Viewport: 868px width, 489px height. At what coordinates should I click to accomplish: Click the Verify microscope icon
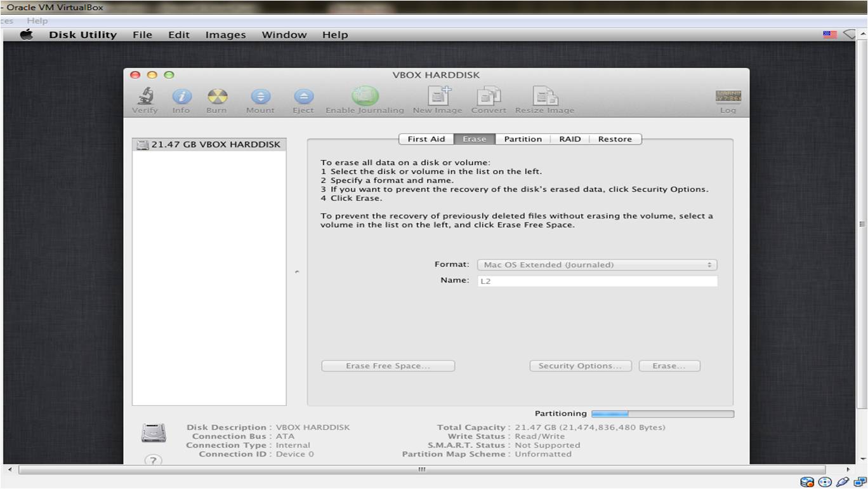click(x=145, y=96)
